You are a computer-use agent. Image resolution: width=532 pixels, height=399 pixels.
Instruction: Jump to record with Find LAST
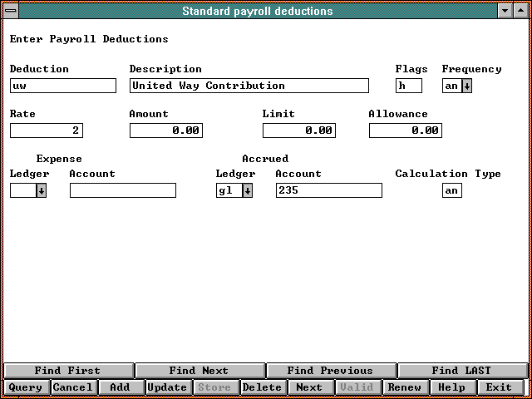[461, 371]
